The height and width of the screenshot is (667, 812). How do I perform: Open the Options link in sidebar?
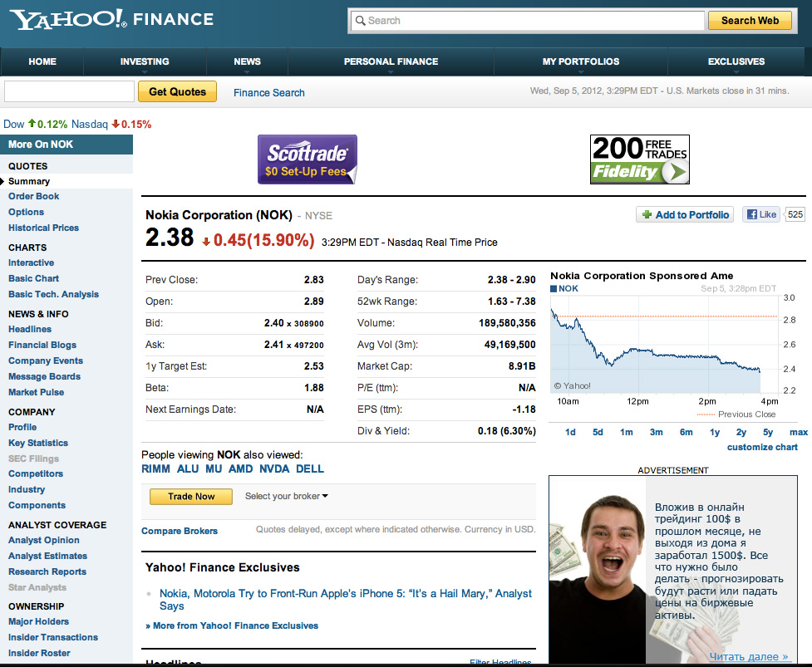point(26,212)
